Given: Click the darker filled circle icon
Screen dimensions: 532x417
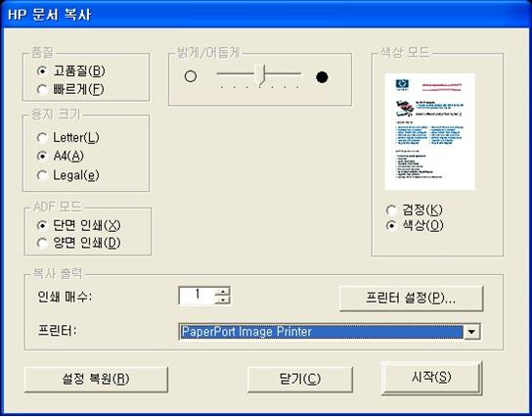Looking at the screenshot, I should pos(322,77).
